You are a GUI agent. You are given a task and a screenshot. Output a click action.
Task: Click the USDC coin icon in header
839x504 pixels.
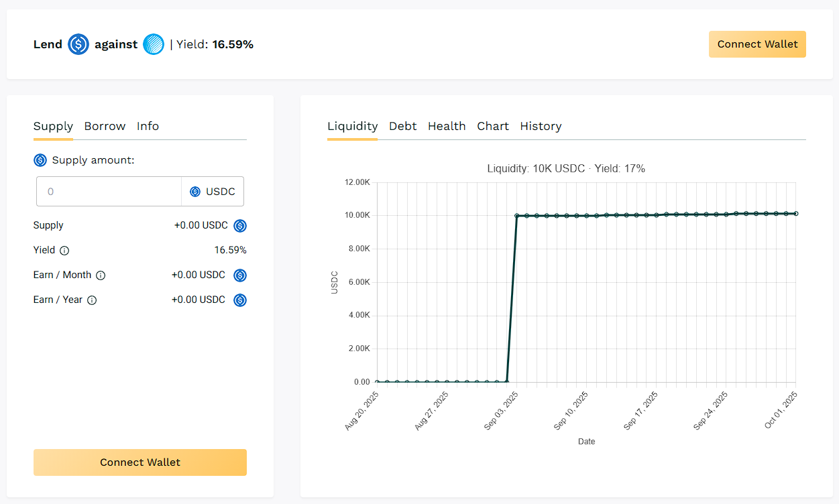point(78,45)
